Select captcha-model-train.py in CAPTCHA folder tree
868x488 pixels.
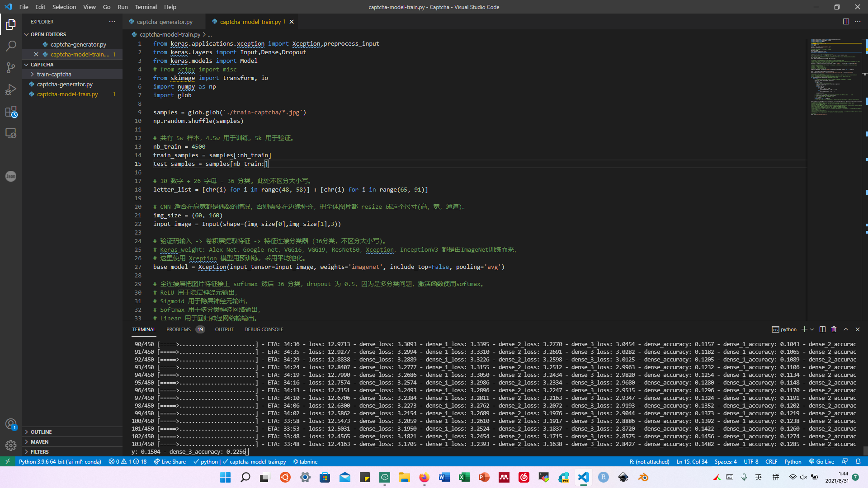(72, 94)
